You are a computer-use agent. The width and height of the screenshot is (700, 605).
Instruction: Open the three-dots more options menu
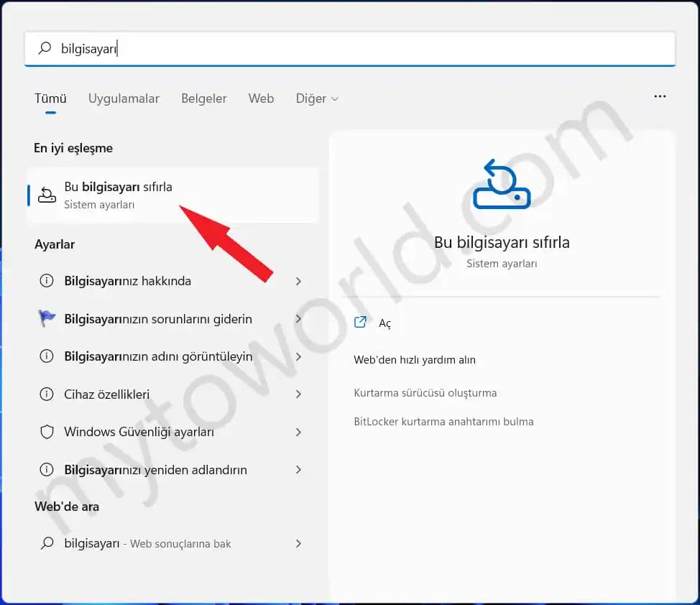tap(660, 97)
